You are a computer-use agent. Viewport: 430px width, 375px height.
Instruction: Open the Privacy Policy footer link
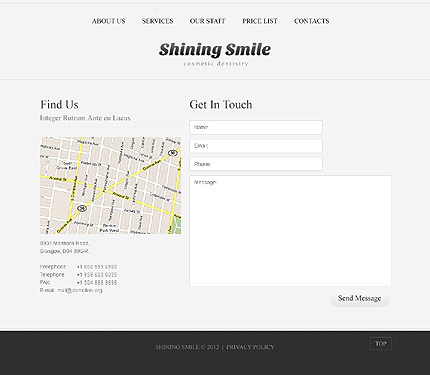tap(250, 347)
